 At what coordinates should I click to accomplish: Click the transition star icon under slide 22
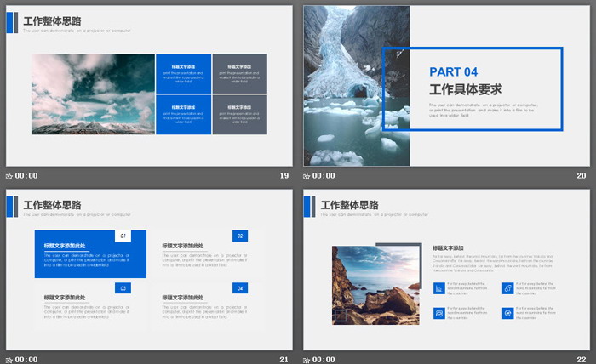pos(308,360)
